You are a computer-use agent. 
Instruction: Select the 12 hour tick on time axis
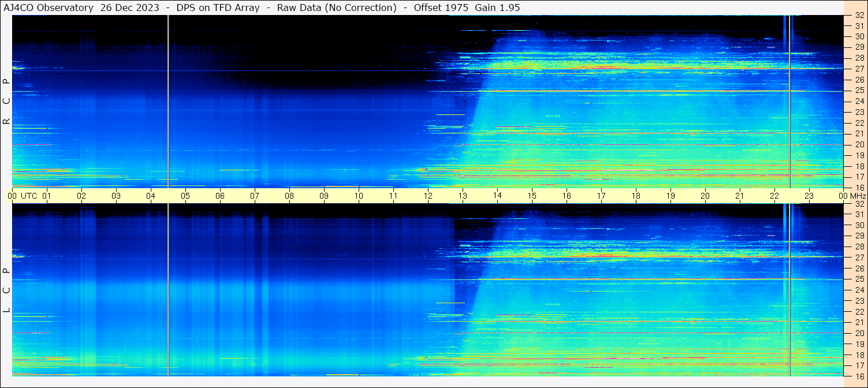pyautogui.click(x=428, y=196)
